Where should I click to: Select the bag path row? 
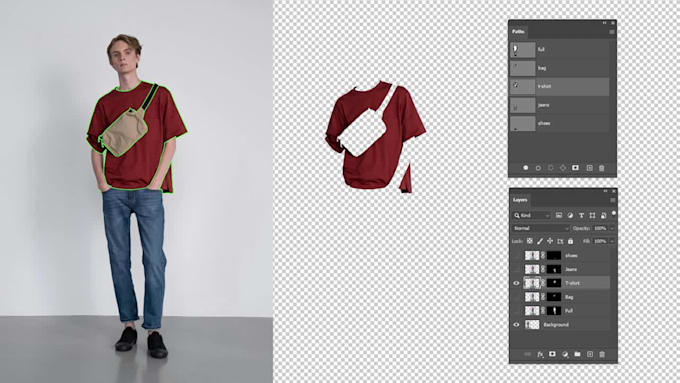click(x=559, y=68)
